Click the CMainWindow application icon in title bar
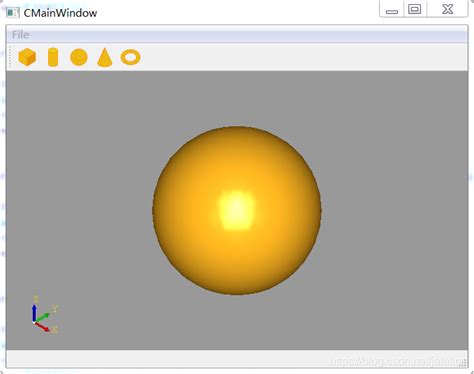Viewport: 474px width, 374px height. coord(13,13)
